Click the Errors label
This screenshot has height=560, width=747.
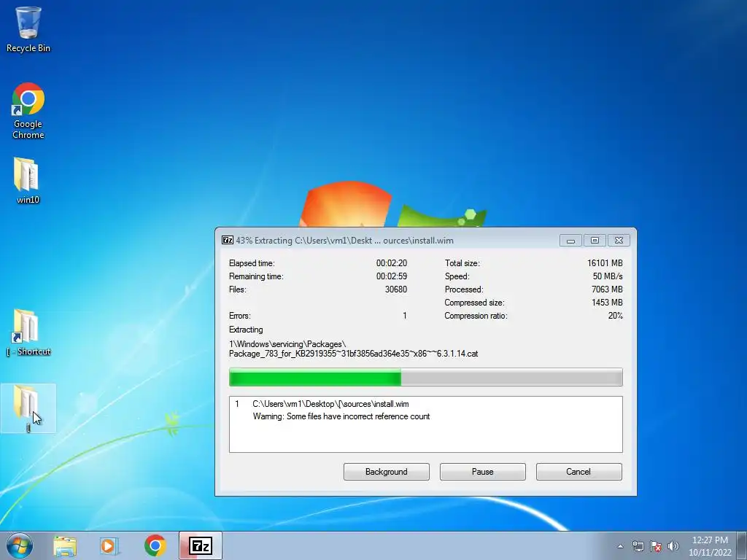click(x=239, y=316)
